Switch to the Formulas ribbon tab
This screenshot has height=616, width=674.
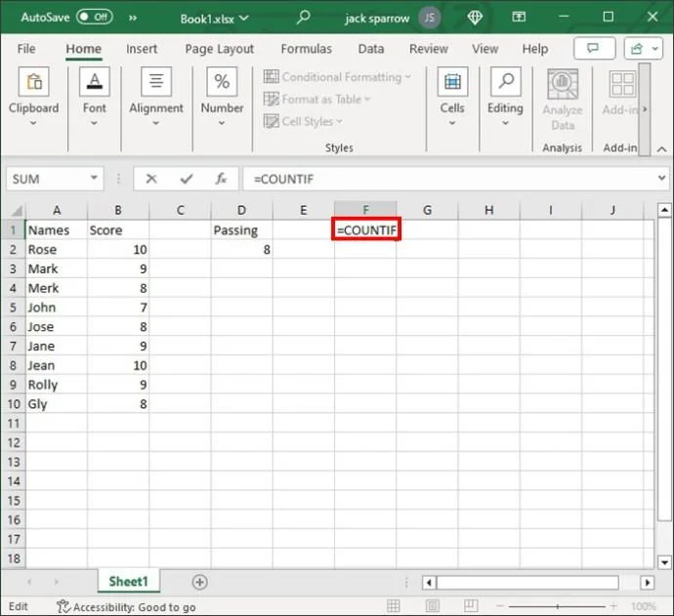tap(306, 49)
